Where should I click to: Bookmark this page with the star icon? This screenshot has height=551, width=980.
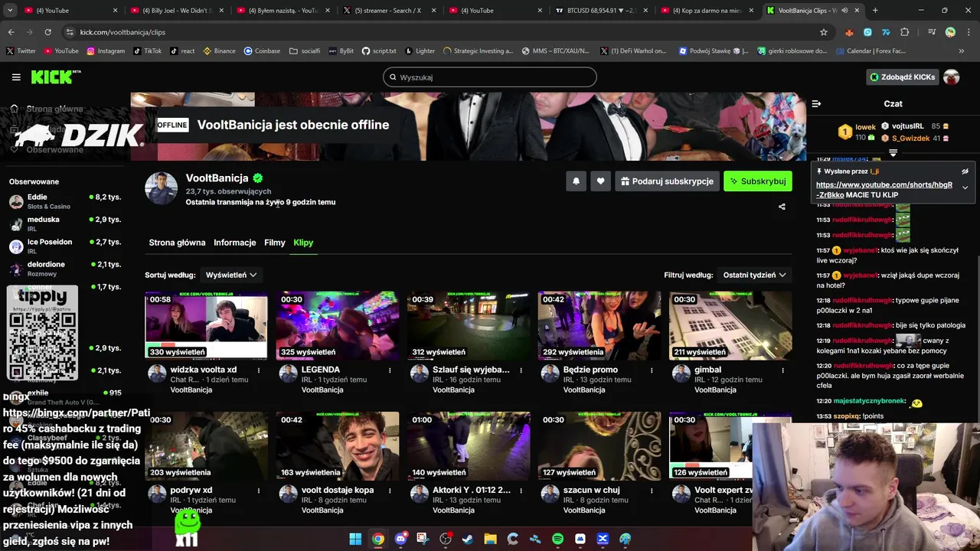pyautogui.click(x=824, y=32)
